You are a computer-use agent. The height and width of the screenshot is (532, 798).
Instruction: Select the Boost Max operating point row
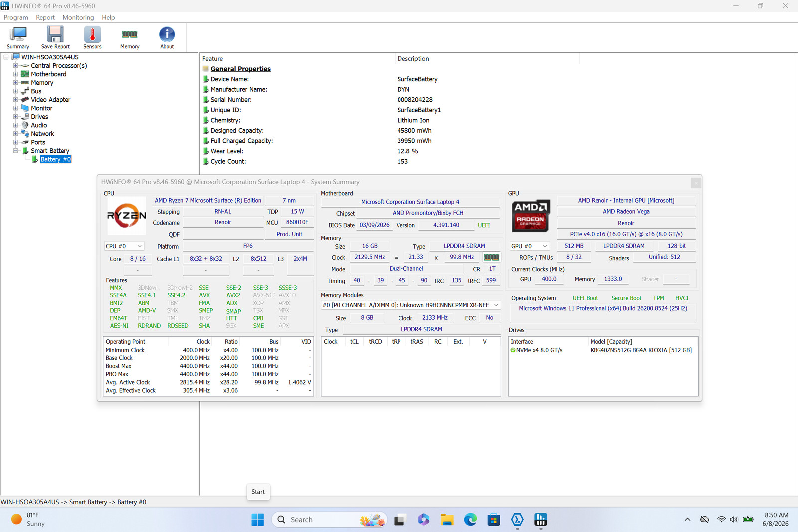click(x=208, y=366)
